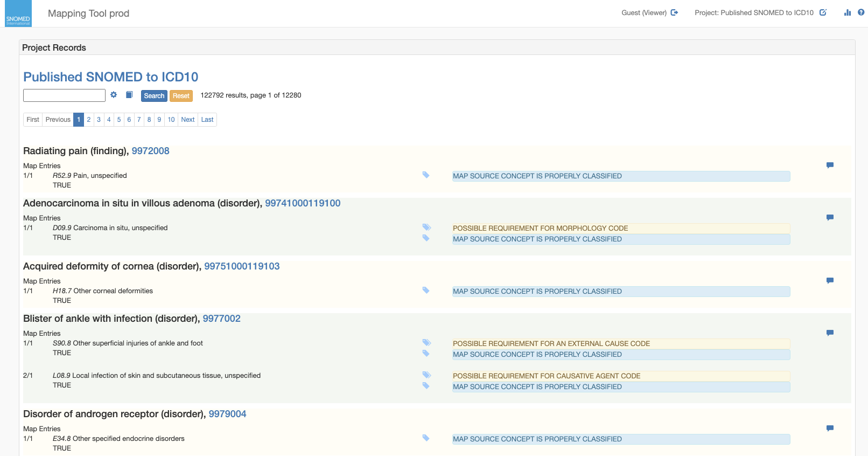Image resolution: width=868 pixels, height=456 pixels.
Task: Click tags icon next to CAUSATIVE AGENT CODE advice
Action: [x=426, y=375]
